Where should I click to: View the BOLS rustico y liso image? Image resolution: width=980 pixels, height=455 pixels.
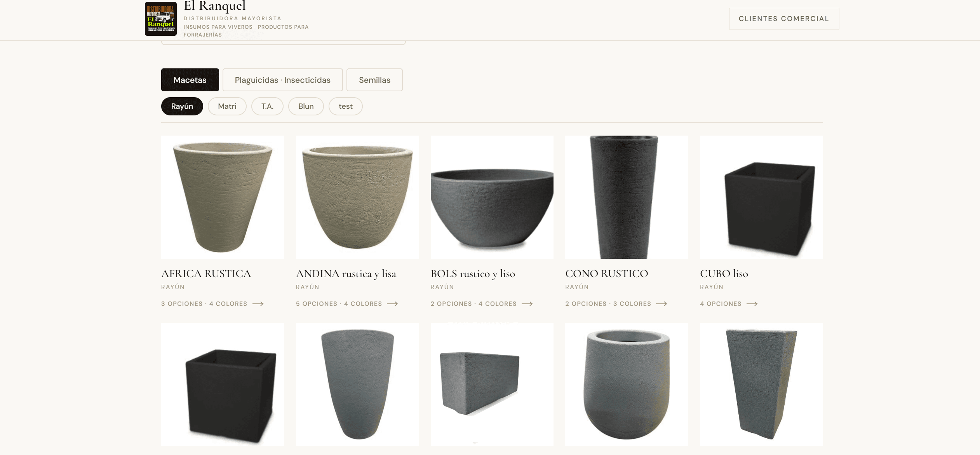(492, 197)
